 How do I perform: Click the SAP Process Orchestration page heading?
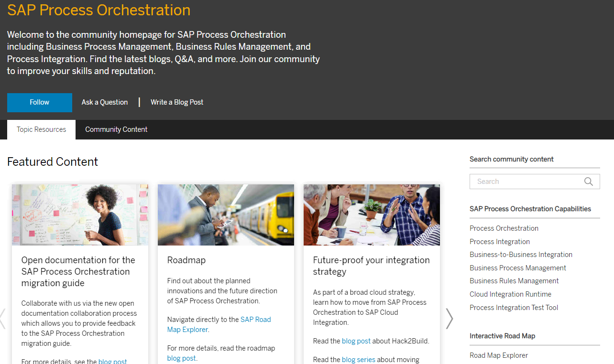pyautogui.click(x=99, y=10)
